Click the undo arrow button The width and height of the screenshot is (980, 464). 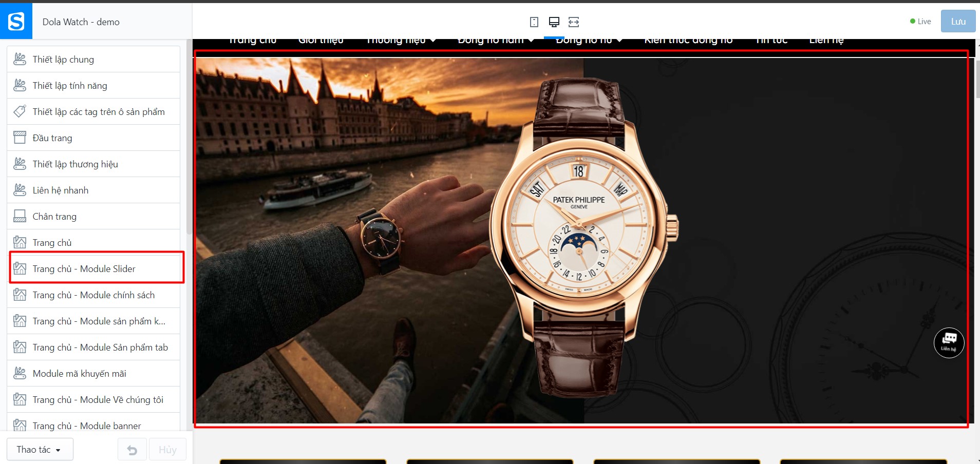(133, 450)
